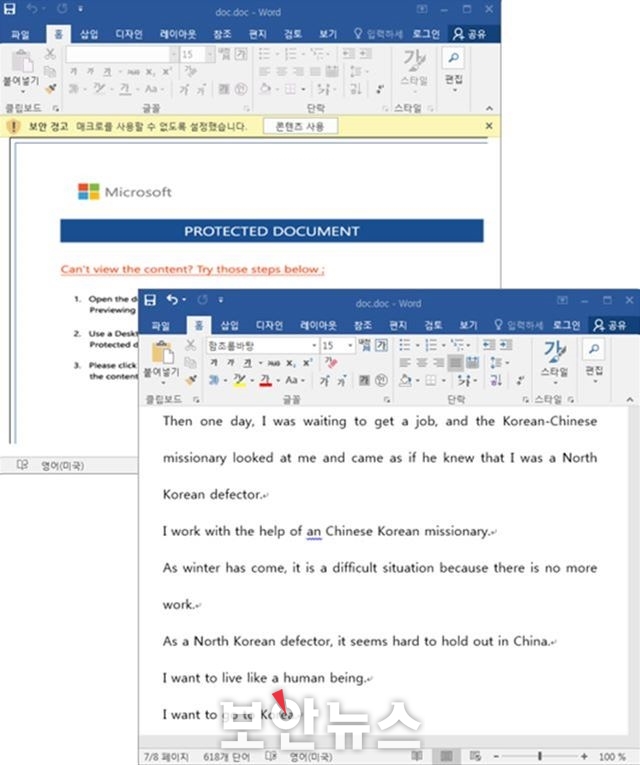The image size is (640, 765).
Task: Click 입력하세 tell-me box in front window
Action: (x=519, y=325)
